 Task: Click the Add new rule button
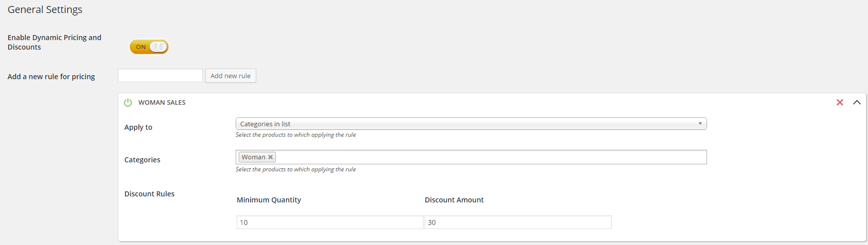[x=231, y=76]
